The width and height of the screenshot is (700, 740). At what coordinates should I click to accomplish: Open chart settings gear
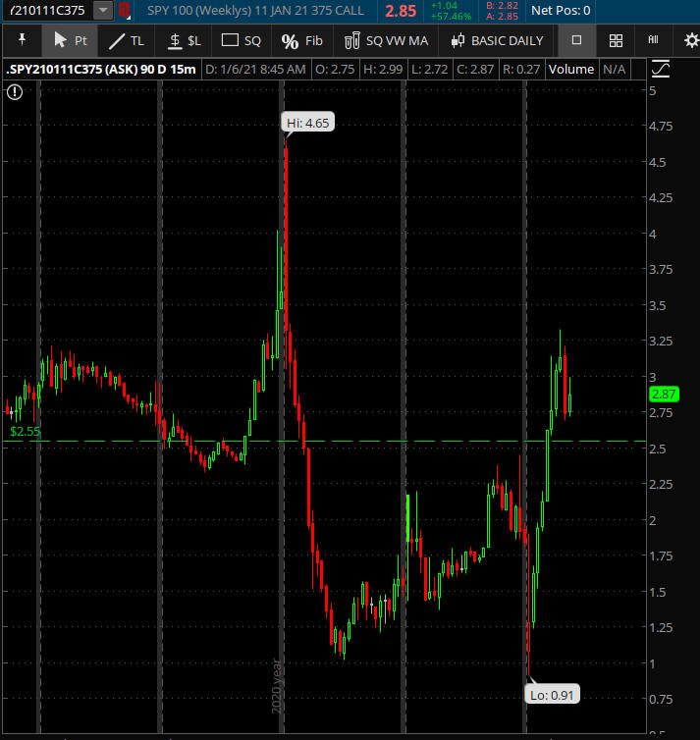click(691, 40)
